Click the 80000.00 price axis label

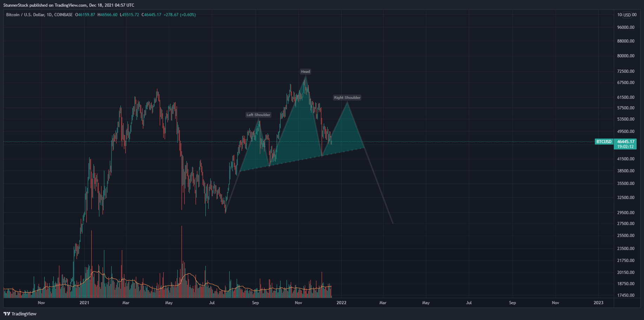[626, 56]
